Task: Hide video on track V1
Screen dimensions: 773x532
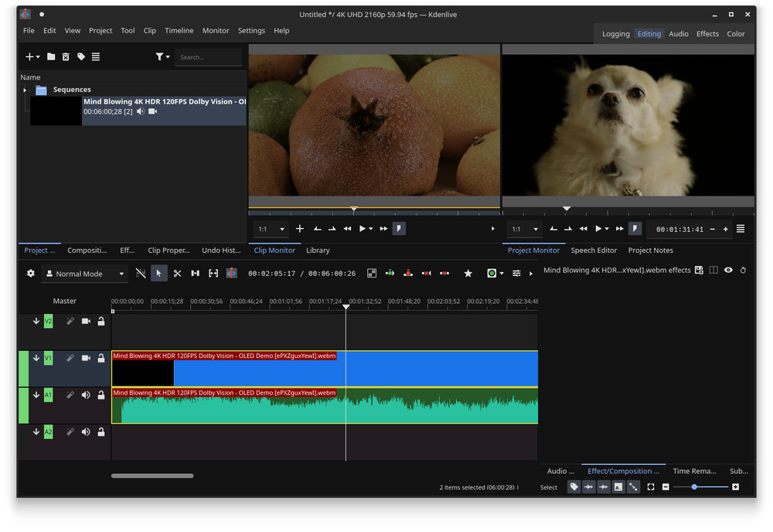Action: point(86,359)
